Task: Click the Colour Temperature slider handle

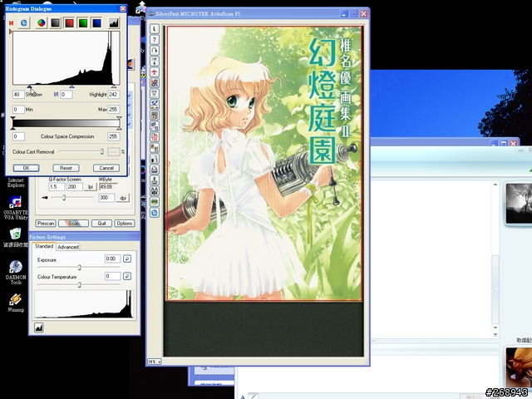Action: pyautogui.click(x=79, y=284)
